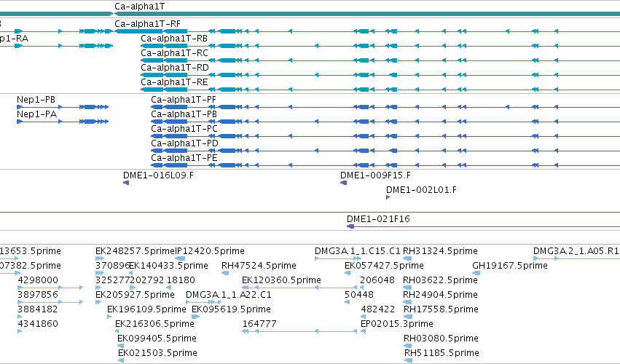Select EST label IP12420.5prime
This screenshot has width=620, height=364.
pyautogui.click(x=210, y=251)
